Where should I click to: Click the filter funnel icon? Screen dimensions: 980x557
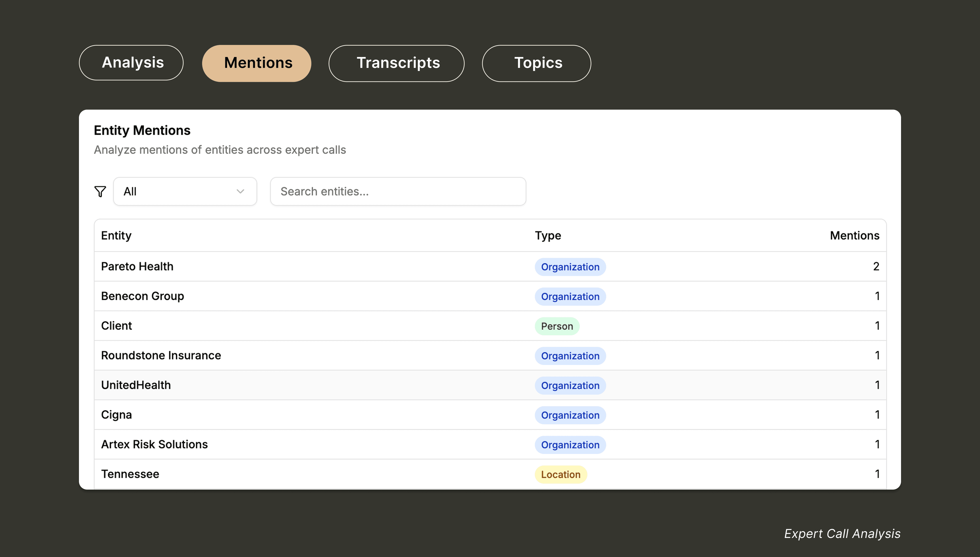pos(100,191)
